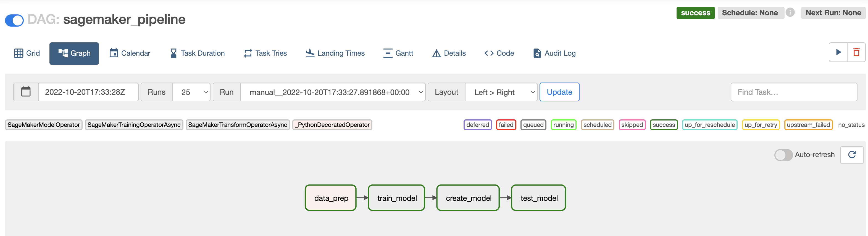Viewport: 868px width, 236px height.
Task: Open the calendar date picker icon
Action: (x=26, y=92)
